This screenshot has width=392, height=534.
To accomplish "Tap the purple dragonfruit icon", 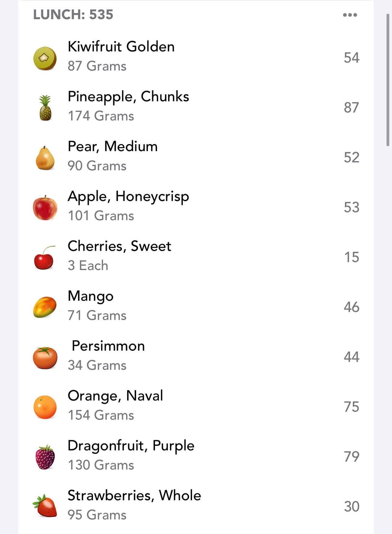I will [45, 457].
